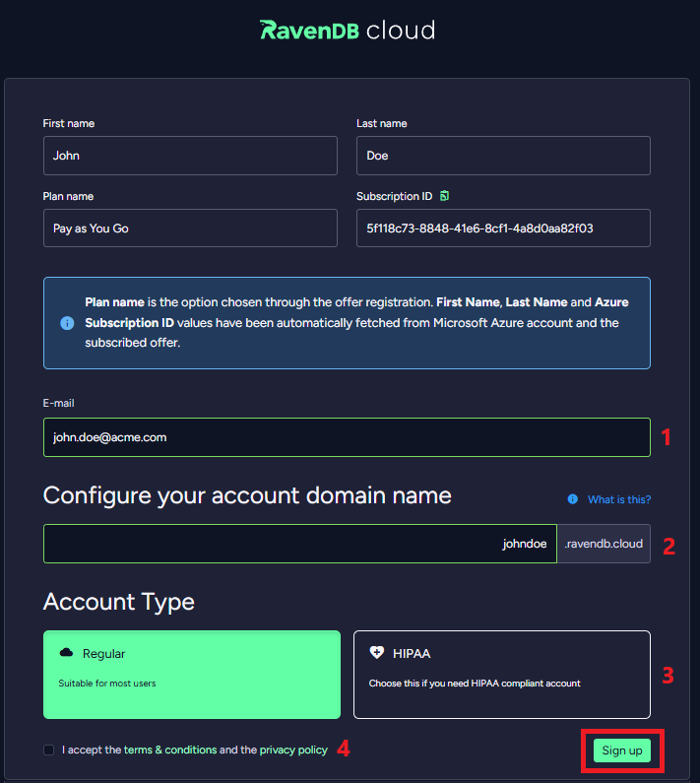
Task: Copy the Subscription ID with the clipboard icon
Action: coord(444,196)
